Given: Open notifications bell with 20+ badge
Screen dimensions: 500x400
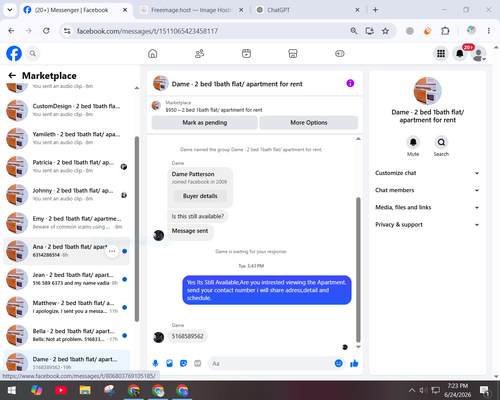Looking at the screenshot, I should 460,53.
